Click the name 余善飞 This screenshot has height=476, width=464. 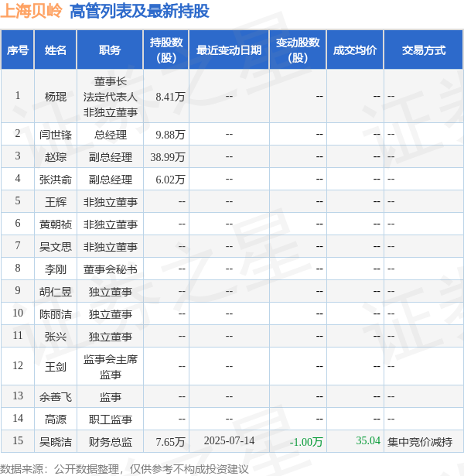(56, 397)
